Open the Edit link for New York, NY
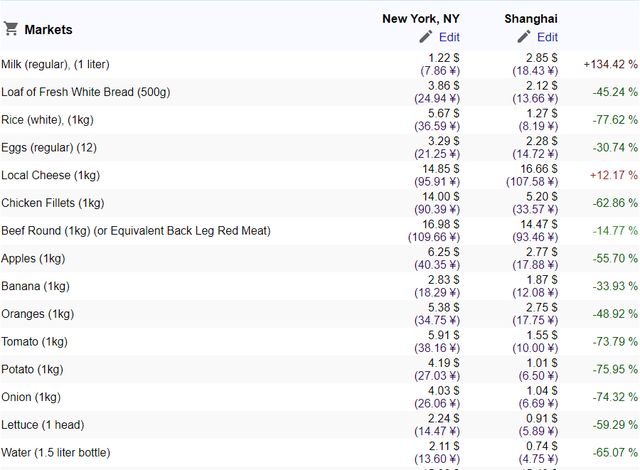Image resolution: width=640 pixels, height=470 pixels. click(x=449, y=37)
